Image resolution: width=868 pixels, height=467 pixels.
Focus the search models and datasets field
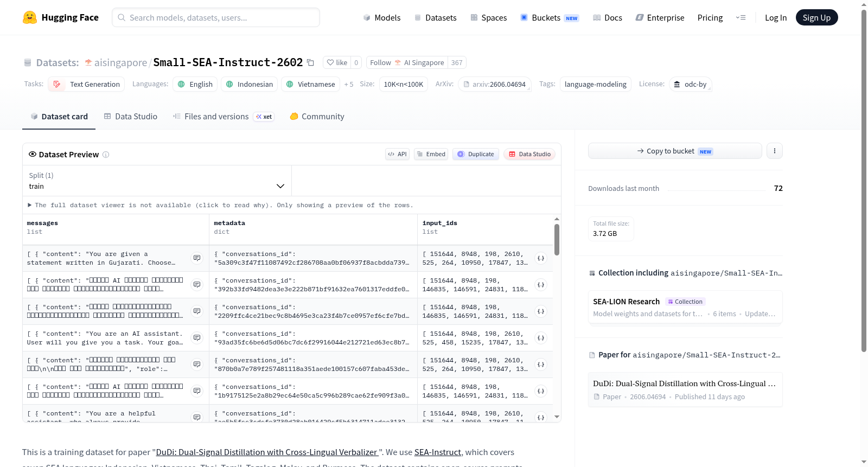216,17
